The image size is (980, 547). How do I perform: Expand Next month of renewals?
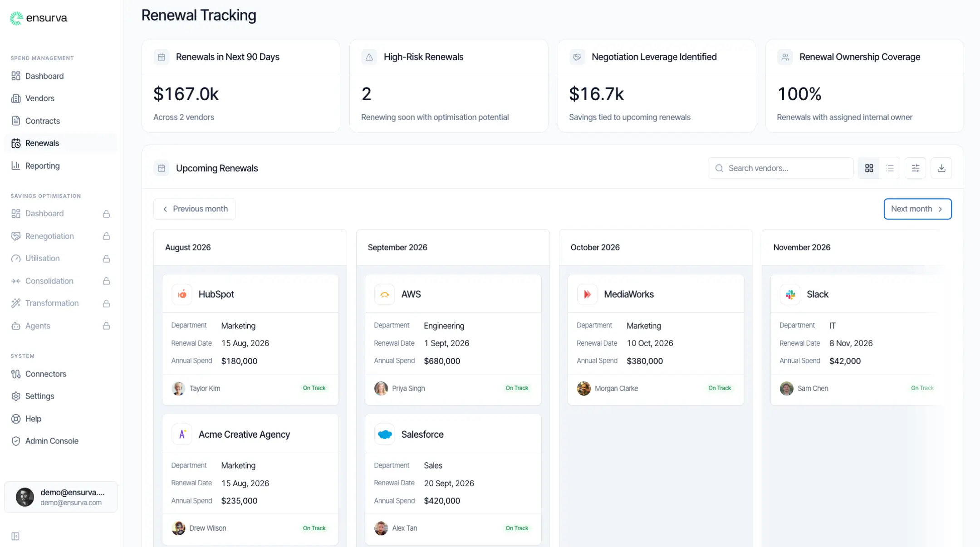(917, 209)
